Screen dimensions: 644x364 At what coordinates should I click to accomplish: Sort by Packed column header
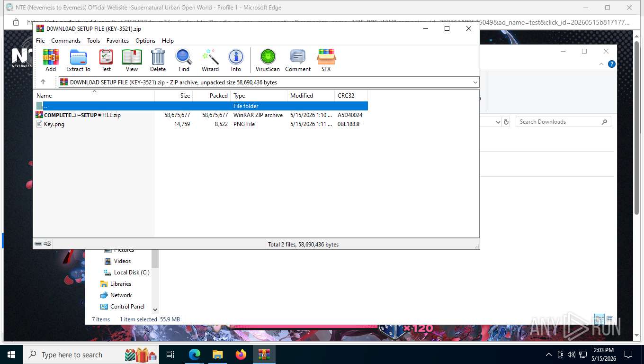212,95
